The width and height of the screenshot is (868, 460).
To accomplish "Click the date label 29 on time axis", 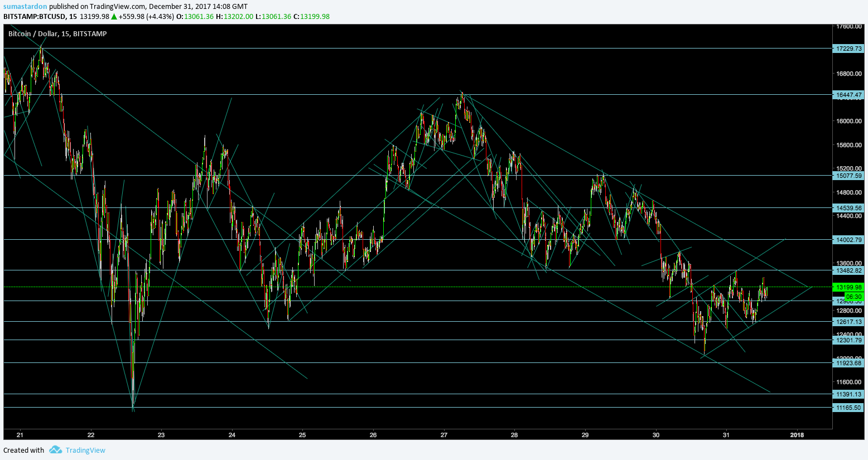I will pos(585,435).
